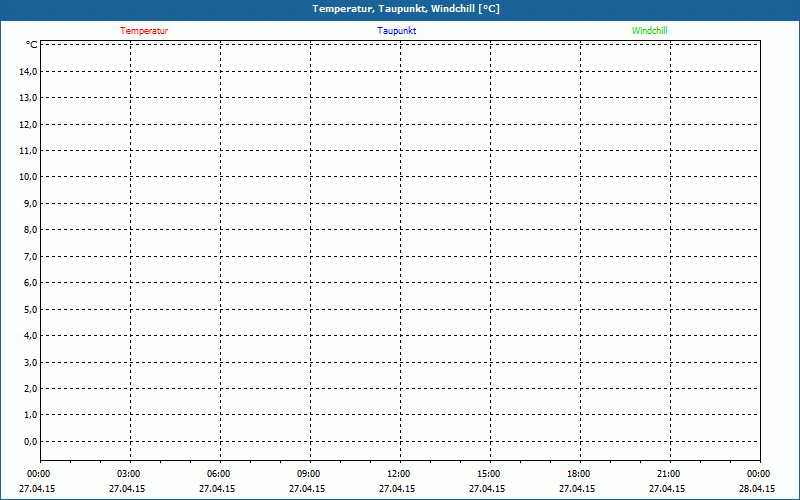The width and height of the screenshot is (800, 500).
Task: Click the chart title bar text
Action: tap(406, 9)
